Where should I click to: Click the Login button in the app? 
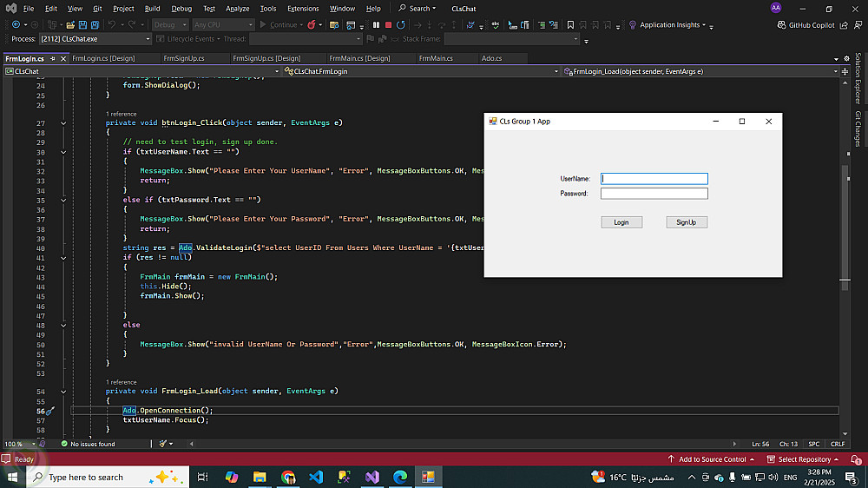pyautogui.click(x=621, y=222)
